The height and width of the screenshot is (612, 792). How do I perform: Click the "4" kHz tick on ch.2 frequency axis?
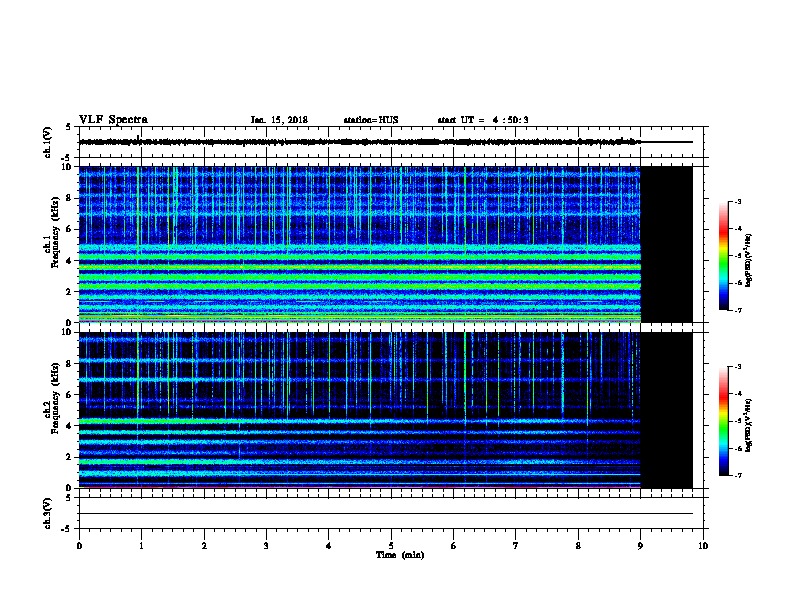pos(71,426)
